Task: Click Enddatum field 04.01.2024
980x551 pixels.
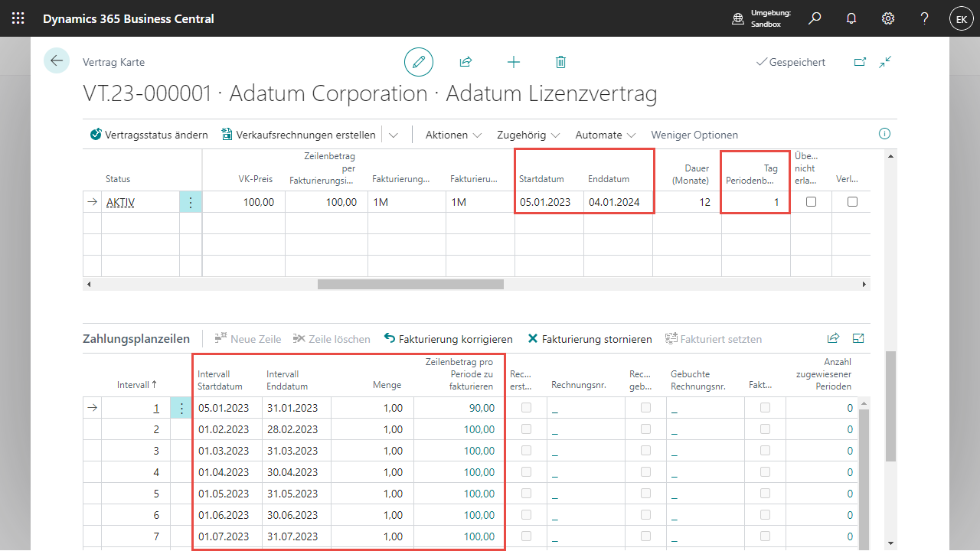Action: [x=618, y=202]
